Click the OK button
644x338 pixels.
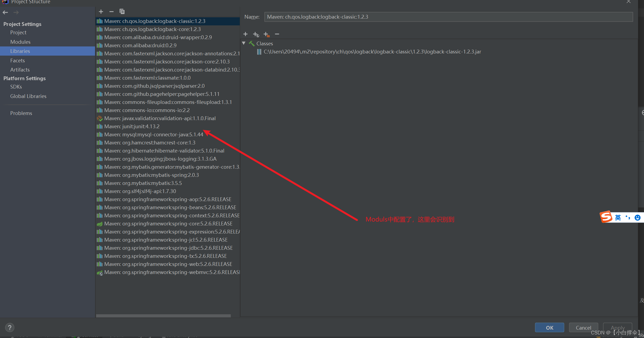coord(549,327)
